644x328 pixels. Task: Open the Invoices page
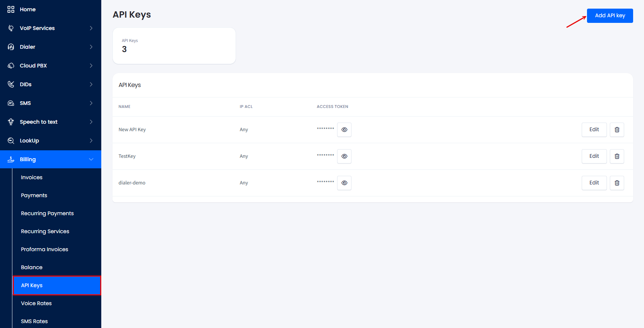[x=32, y=177]
